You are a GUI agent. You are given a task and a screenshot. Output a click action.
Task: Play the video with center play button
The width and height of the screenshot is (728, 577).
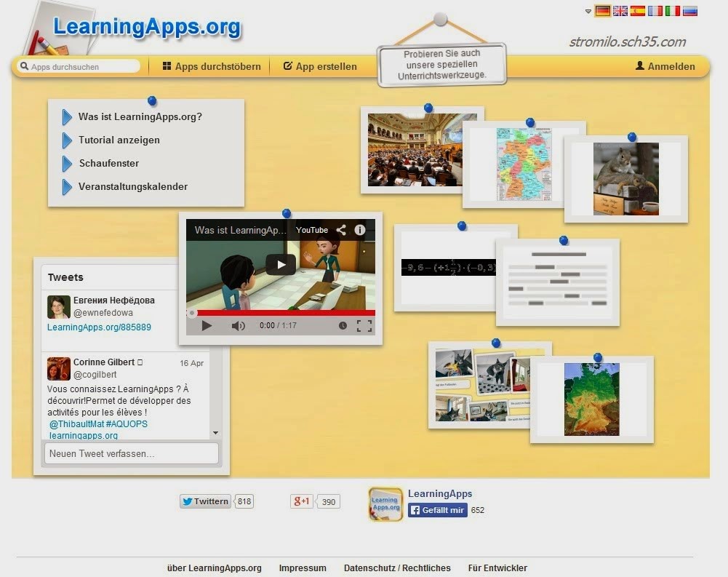[281, 265]
